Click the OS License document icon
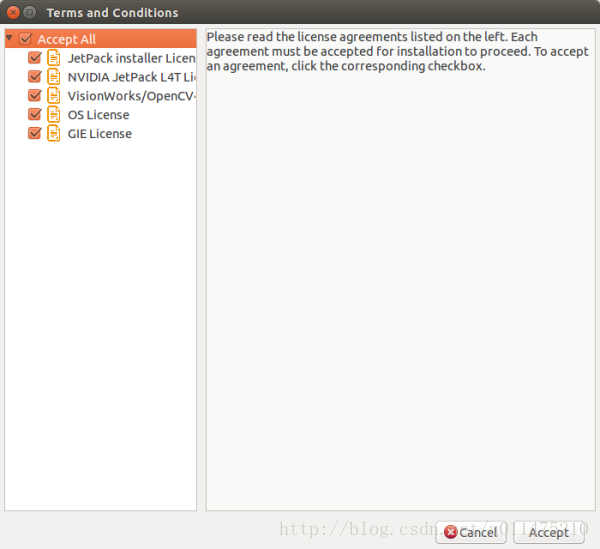 click(x=54, y=114)
